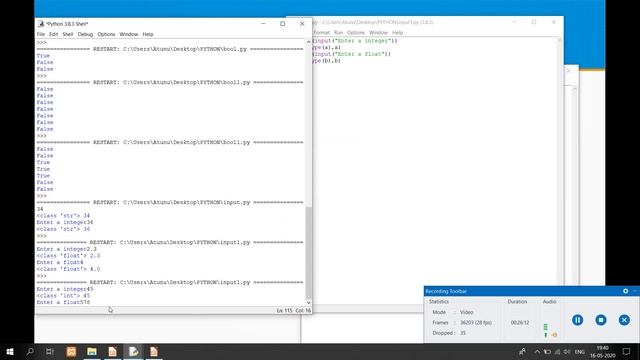Click the Python Shell title bar icon

[40, 24]
